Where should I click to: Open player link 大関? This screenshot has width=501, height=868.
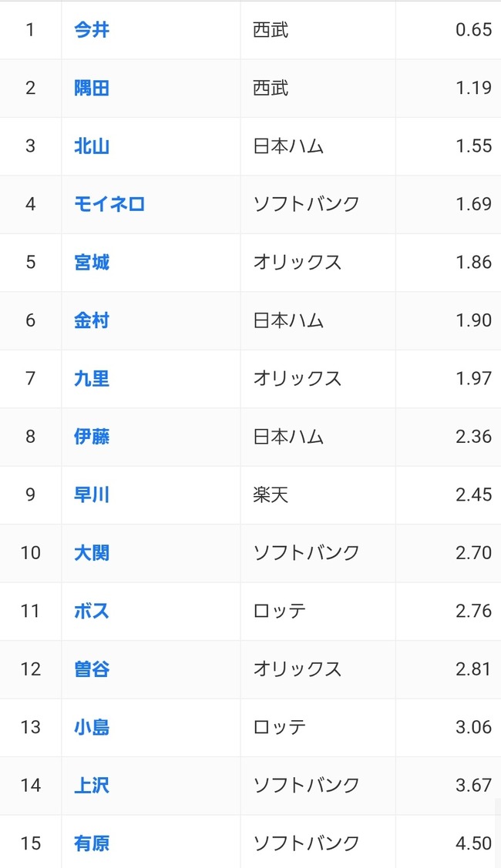point(92,553)
